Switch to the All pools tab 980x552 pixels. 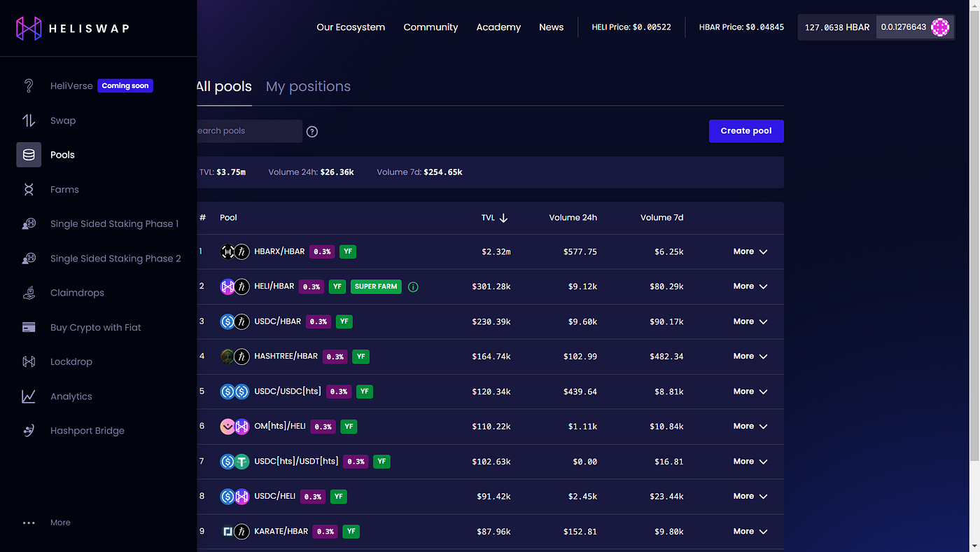pyautogui.click(x=224, y=86)
